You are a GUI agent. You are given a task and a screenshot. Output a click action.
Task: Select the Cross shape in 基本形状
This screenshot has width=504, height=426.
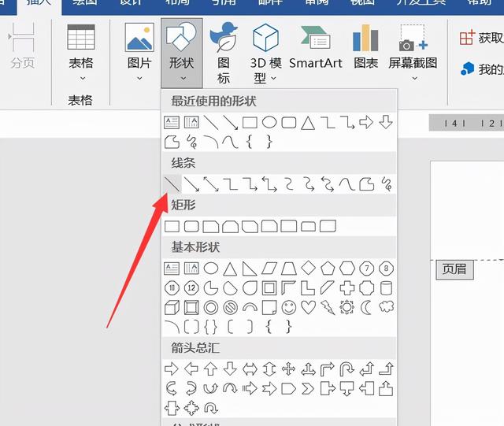click(x=347, y=288)
